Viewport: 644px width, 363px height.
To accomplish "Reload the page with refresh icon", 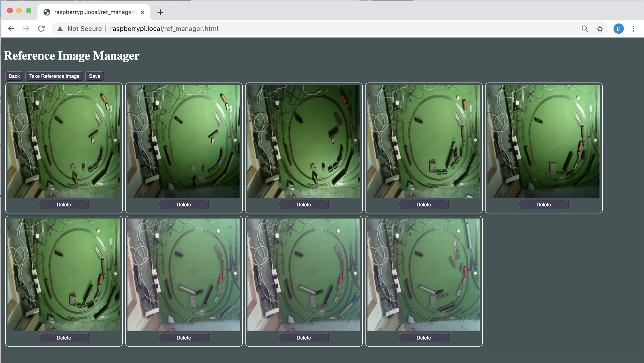I will point(41,29).
